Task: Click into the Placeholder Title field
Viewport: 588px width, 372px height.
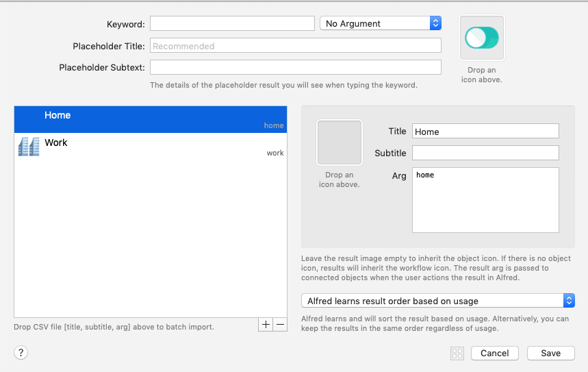Action: (296, 46)
